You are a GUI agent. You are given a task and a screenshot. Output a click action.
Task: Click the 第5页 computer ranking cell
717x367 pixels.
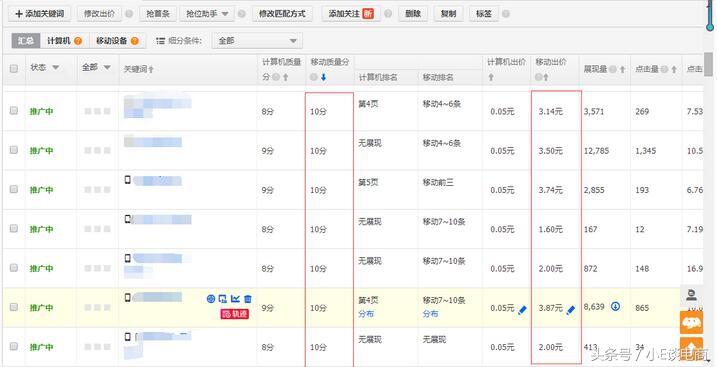click(368, 183)
